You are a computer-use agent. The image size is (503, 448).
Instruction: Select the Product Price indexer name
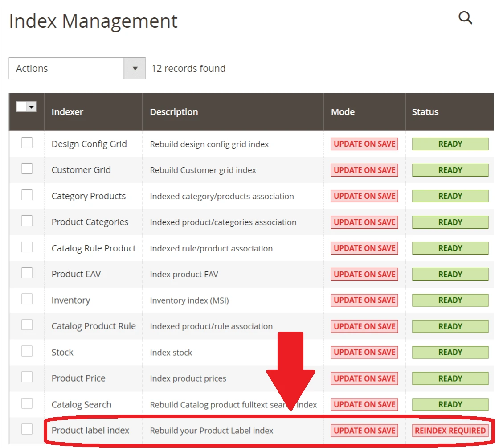[x=78, y=378]
